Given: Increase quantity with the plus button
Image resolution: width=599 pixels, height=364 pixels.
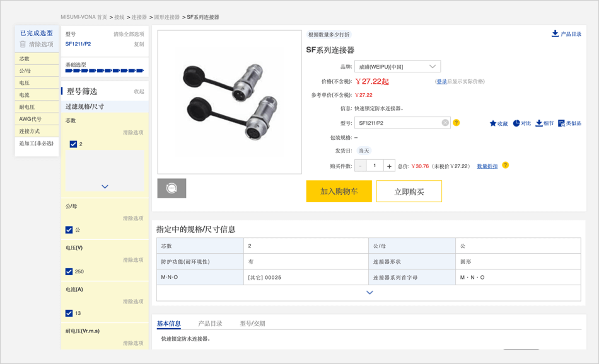Looking at the screenshot, I should (389, 166).
